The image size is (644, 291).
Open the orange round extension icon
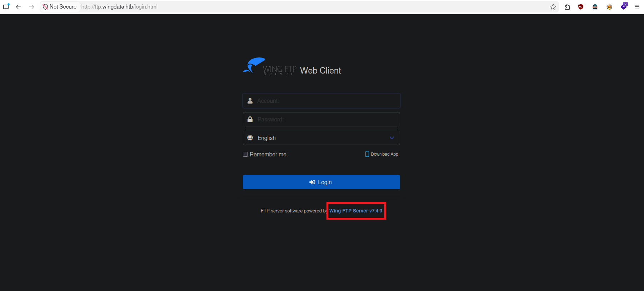[609, 7]
